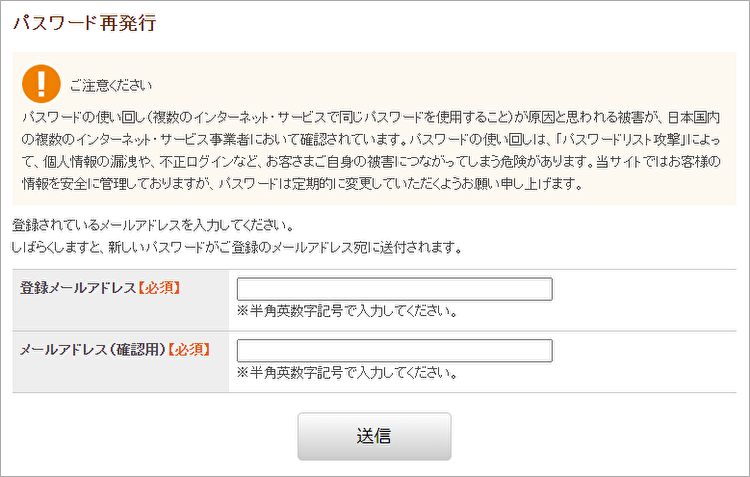This screenshot has width=750, height=477.
Task: Click the 登録メールアドレス input field
Action: (394, 290)
